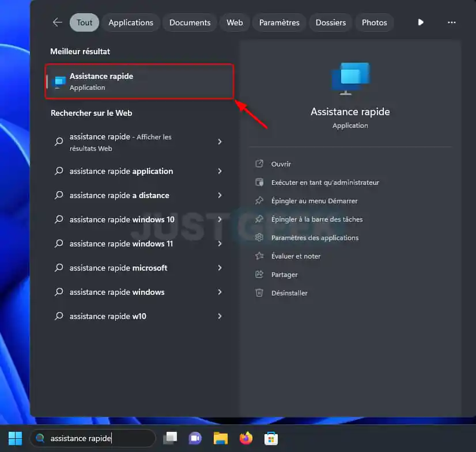Open the three-dots options menu
Screen dimensions: 476x452
(x=452, y=22)
